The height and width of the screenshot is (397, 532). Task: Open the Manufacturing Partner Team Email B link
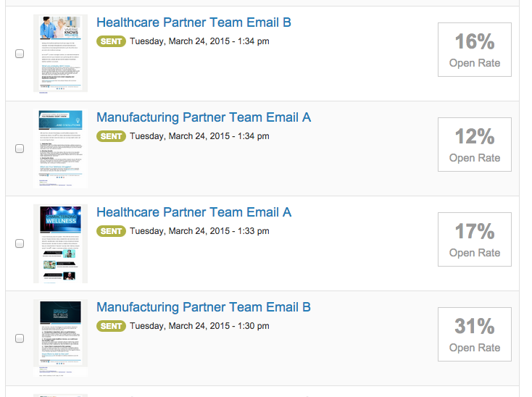click(204, 307)
